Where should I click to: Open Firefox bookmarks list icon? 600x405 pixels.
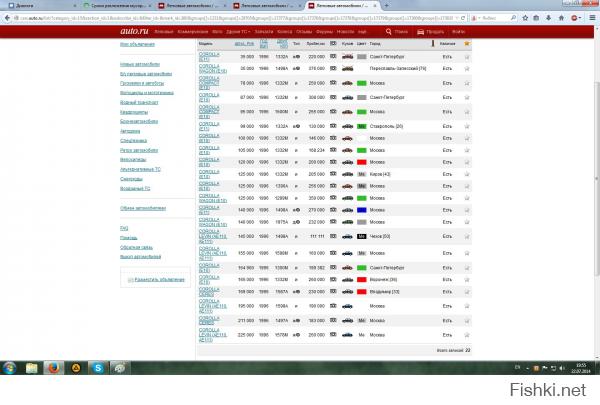click(536, 18)
